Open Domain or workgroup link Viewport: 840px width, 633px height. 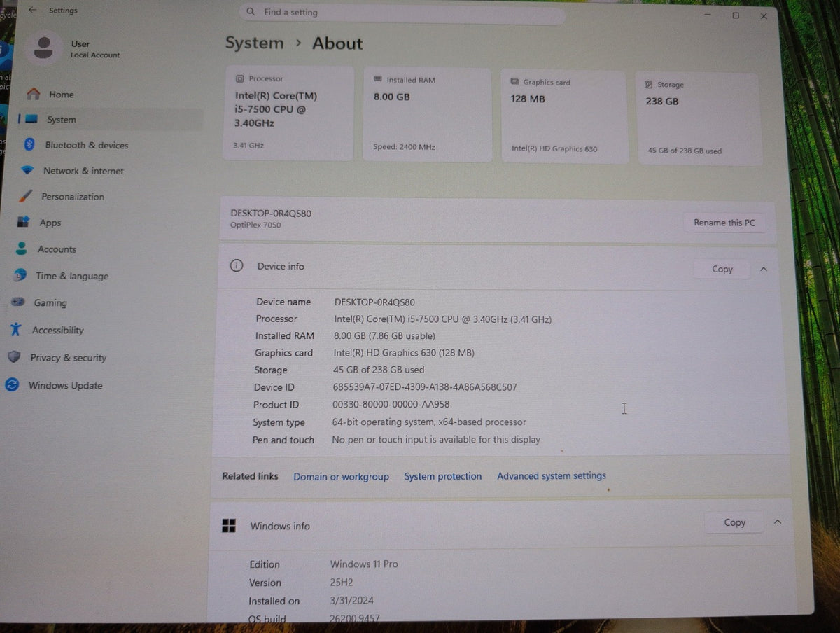click(341, 476)
